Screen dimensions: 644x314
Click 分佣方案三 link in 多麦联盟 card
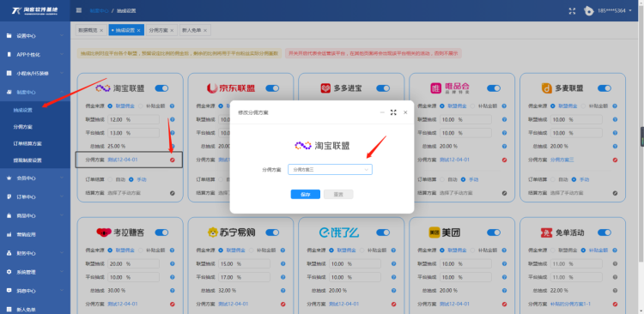click(562, 160)
